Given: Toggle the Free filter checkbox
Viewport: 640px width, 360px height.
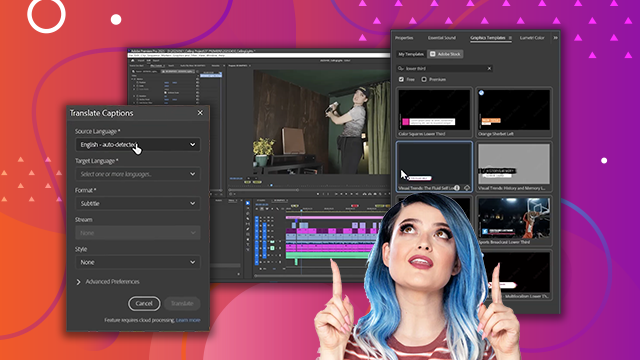Looking at the screenshot, I should (x=401, y=79).
